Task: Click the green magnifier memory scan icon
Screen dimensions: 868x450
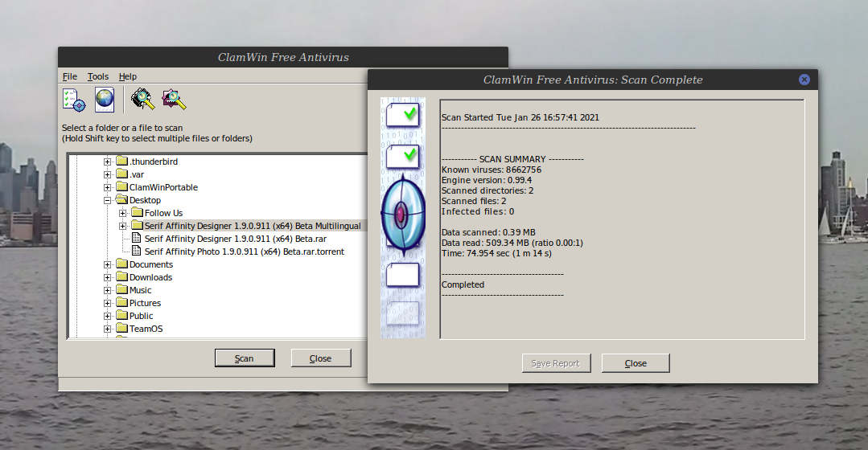Action: [x=143, y=100]
